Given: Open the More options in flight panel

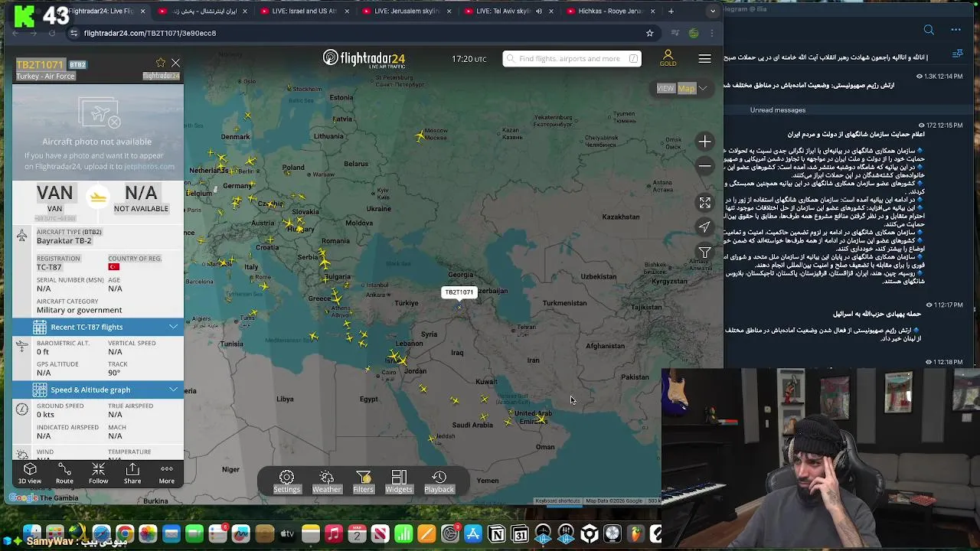Looking at the screenshot, I should tap(166, 474).
